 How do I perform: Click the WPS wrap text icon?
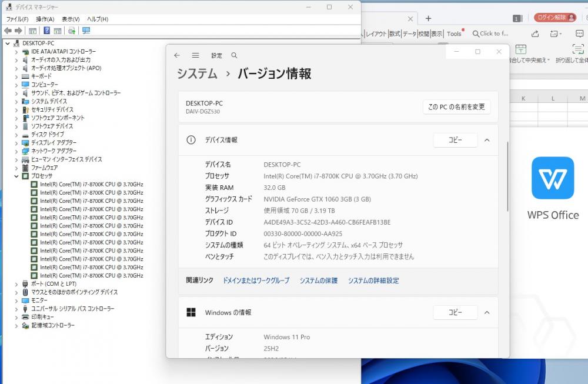pos(578,49)
